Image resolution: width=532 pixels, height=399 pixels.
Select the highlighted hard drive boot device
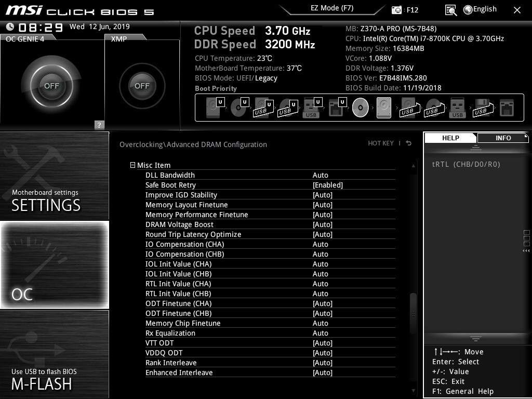(384, 108)
